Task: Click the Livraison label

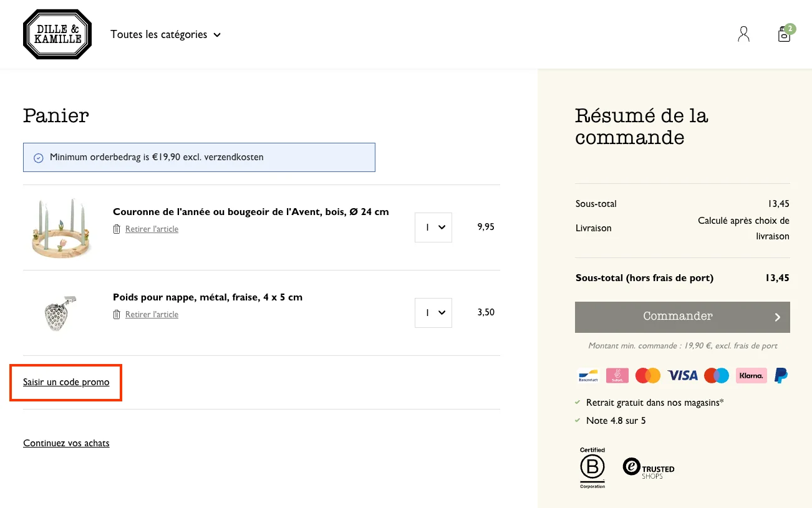Action: click(594, 228)
